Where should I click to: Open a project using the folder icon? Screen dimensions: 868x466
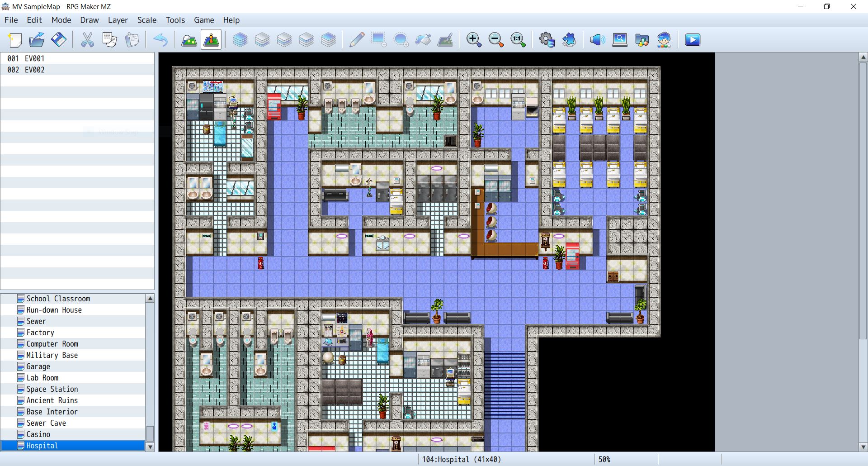37,40
